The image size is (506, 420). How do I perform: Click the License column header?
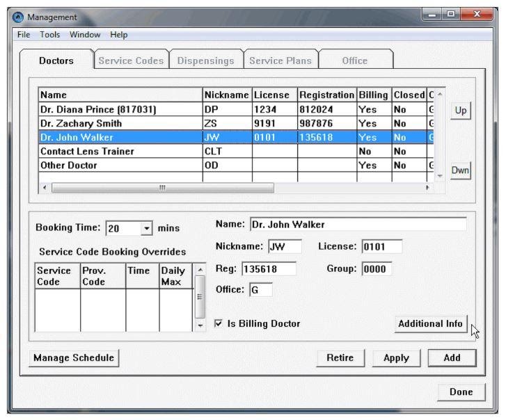pyautogui.click(x=275, y=95)
